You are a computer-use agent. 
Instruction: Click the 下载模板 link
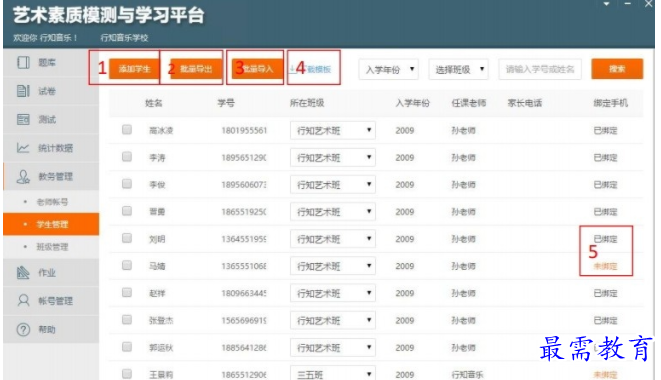coord(311,69)
